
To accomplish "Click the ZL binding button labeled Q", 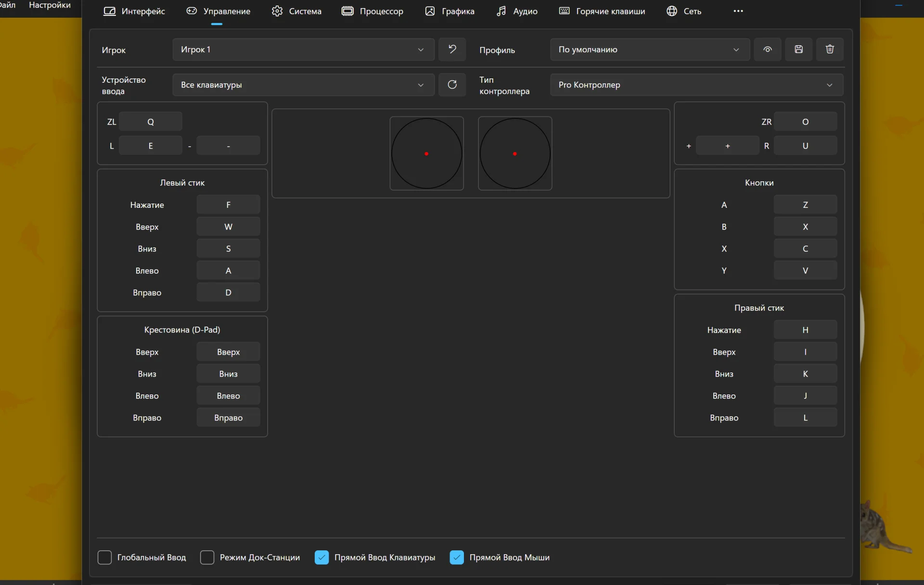I will click(x=151, y=122).
